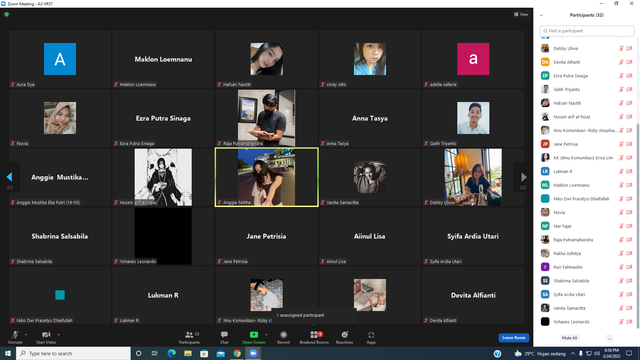The height and width of the screenshot is (360, 640).
Task: Go to previous gallery page arrow
Action: (x=9, y=177)
